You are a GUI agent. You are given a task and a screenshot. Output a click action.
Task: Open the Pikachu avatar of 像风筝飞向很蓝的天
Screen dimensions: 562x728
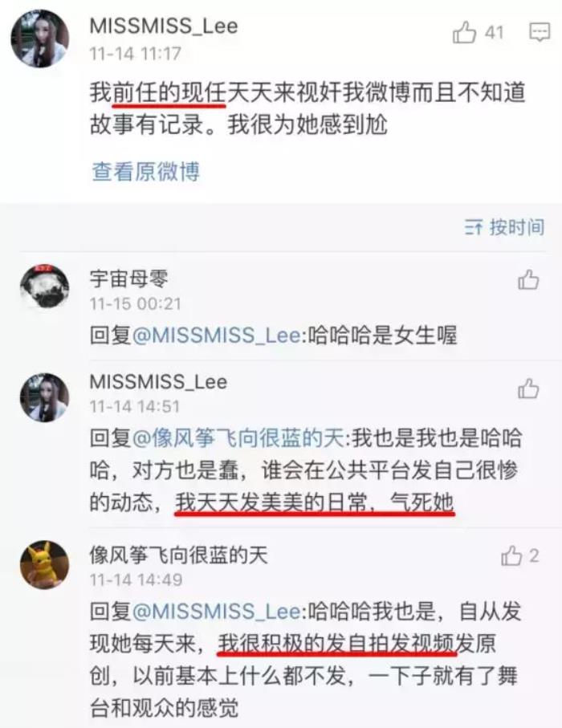point(45,564)
